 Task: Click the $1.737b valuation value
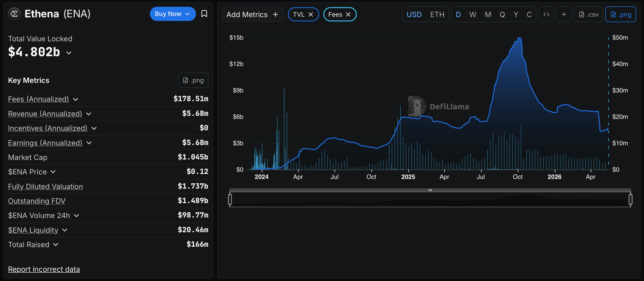click(x=193, y=186)
